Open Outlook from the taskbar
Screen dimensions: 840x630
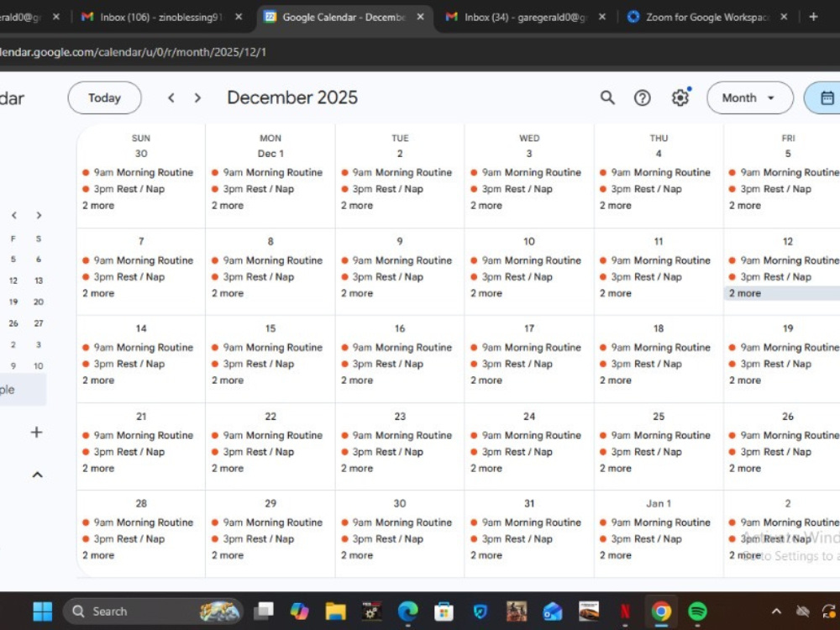[553, 612]
